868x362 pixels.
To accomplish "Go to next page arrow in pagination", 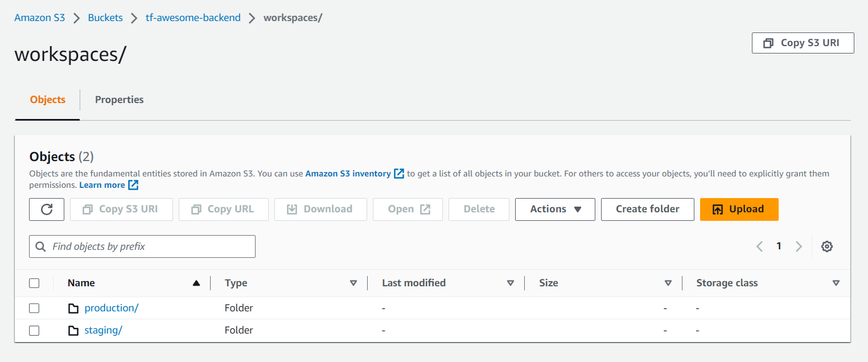I will (799, 246).
